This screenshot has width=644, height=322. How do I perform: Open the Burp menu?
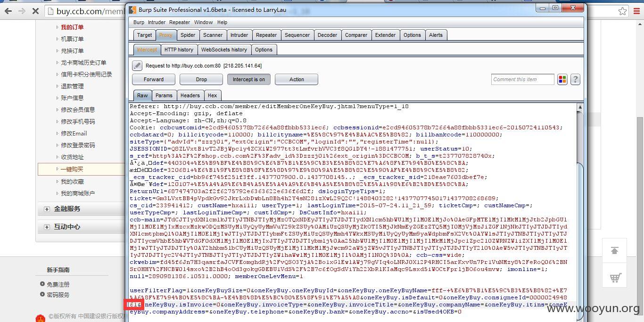pos(139,22)
